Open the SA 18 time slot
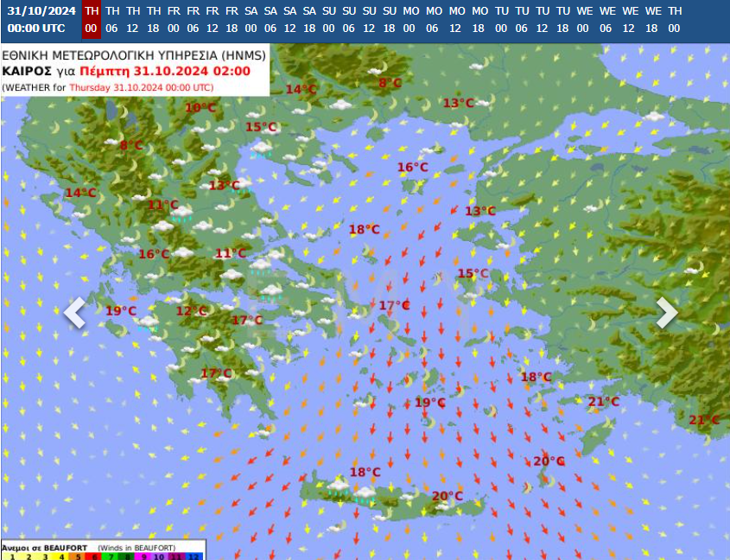The height and width of the screenshot is (560, 730). 309,20
